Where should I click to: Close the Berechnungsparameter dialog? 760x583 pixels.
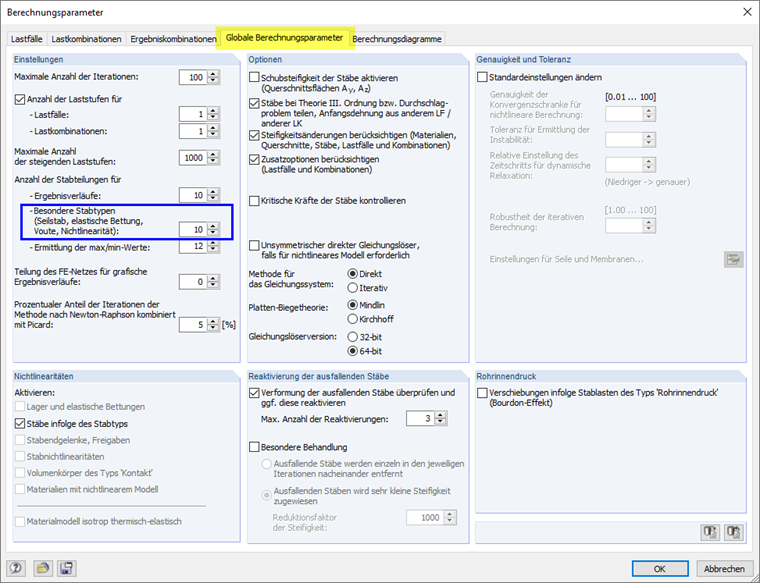coord(747,12)
